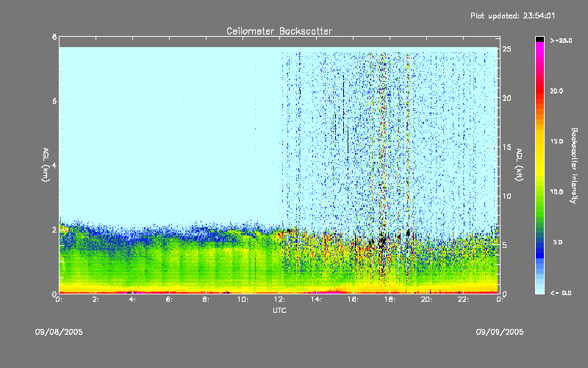Select the magenta band of the colorbar

point(539,49)
